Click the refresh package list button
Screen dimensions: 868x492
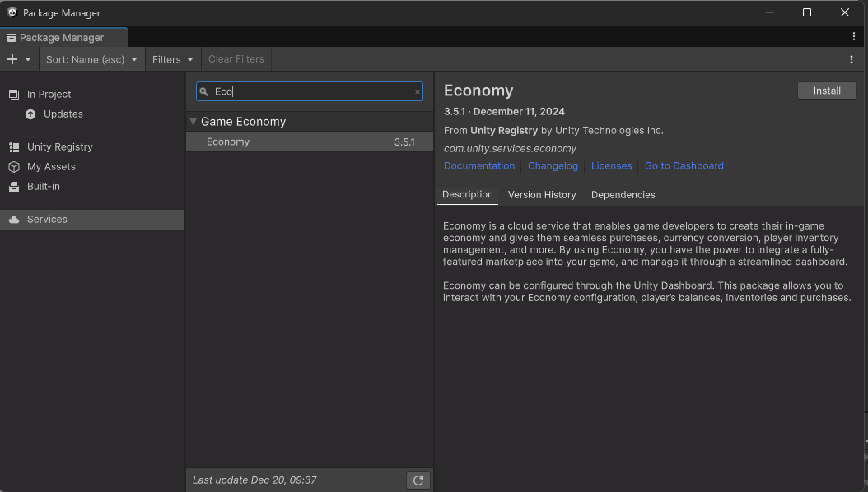click(x=418, y=480)
